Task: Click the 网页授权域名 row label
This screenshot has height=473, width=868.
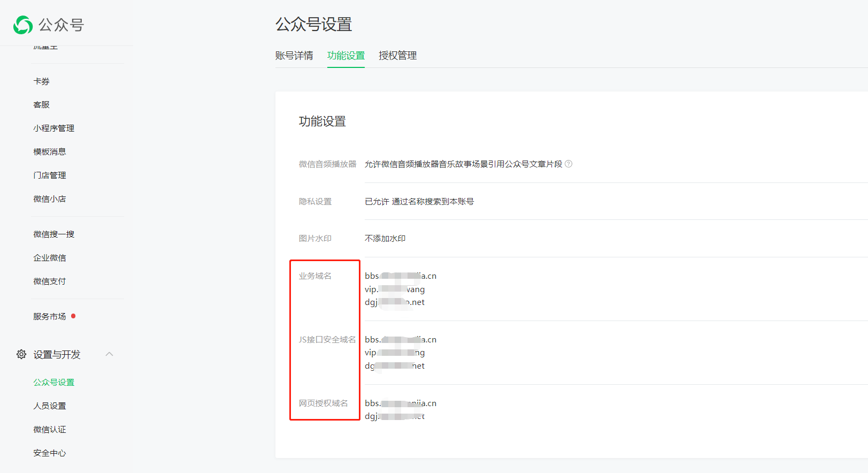Action: (323, 403)
